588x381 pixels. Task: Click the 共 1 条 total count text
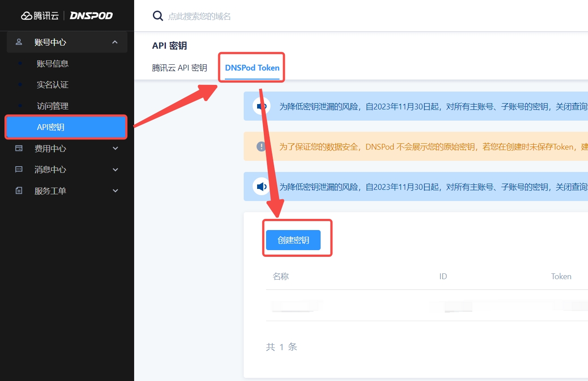pyautogui.click(x=282, y=347)
